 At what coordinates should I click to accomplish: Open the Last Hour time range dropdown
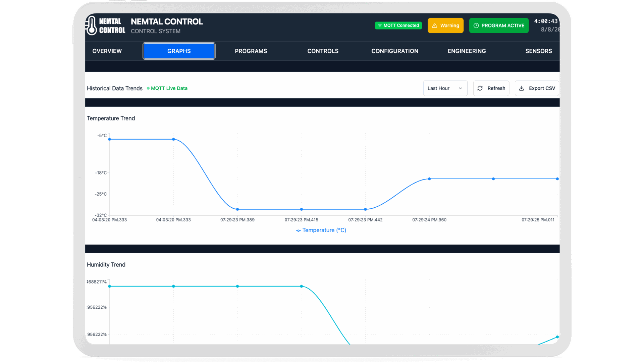click(x=445, y=88)
